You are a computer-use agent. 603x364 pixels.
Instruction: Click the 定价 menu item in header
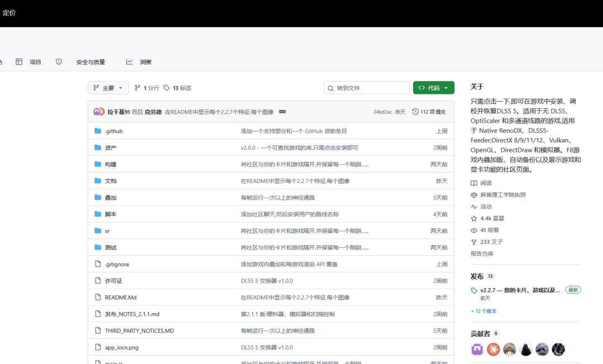pyautogui.click(x=9, y=13)
